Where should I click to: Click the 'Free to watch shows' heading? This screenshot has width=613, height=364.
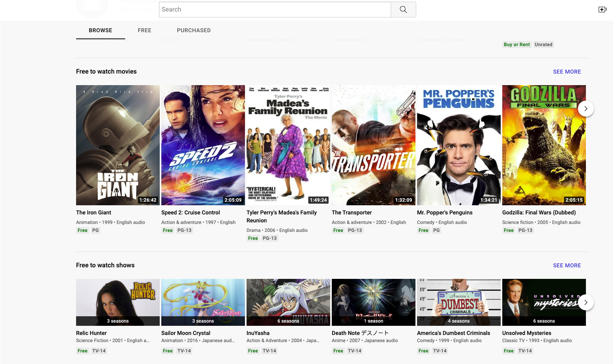(x=105, y=265)
